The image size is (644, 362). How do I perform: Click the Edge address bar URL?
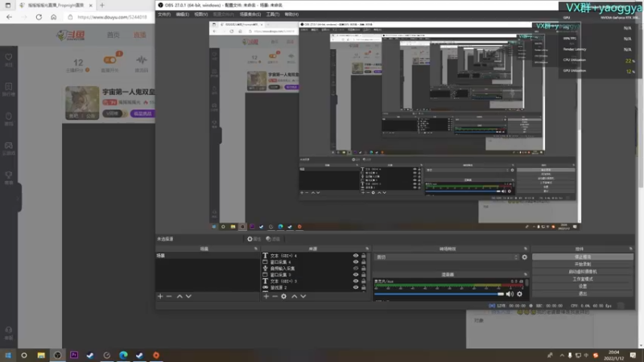pos(112,17)
